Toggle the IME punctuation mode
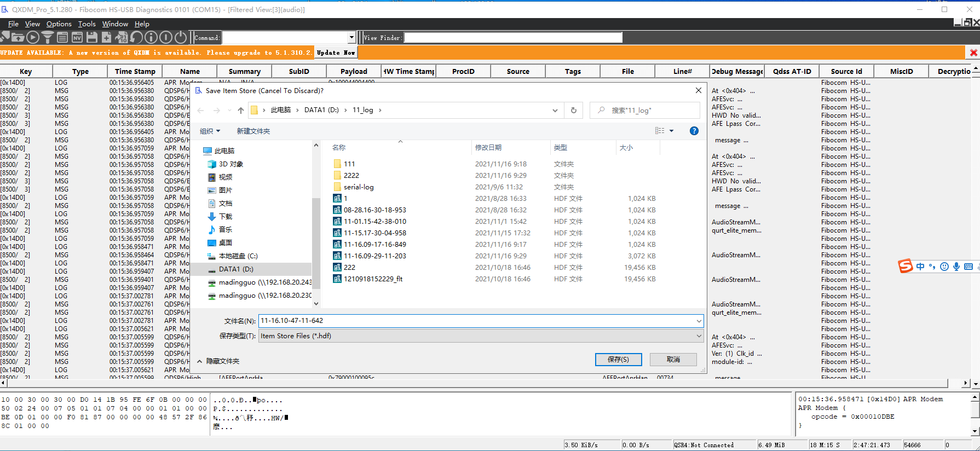This screenshot has height=451, width=980. pyautogui.click(x=932, y=267)
